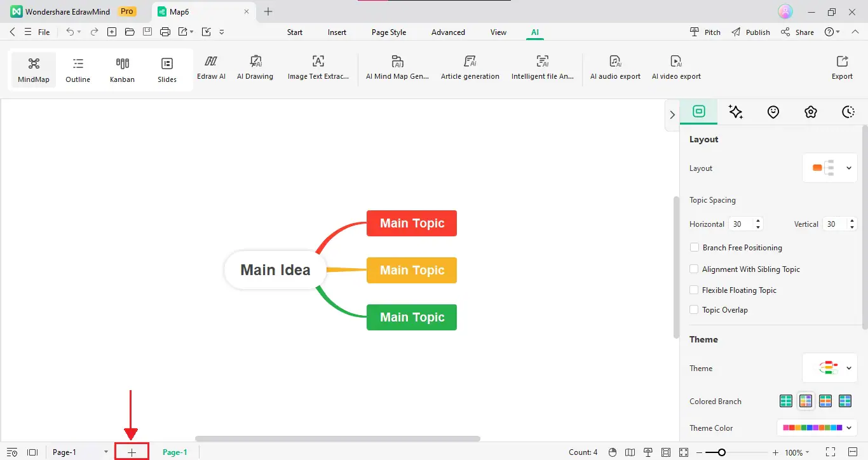Start AI video export
868x460 pixels.
[x=676, y=67]
